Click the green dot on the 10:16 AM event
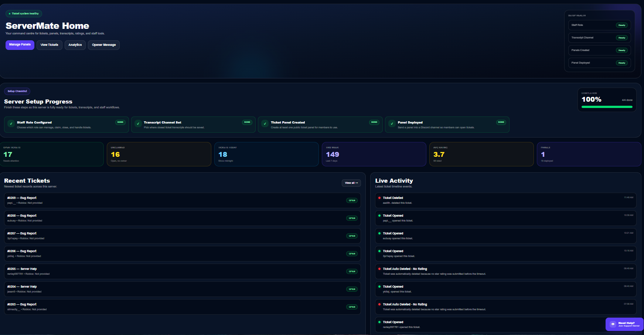The height and width of the screenshot is (335, 644). click(x=379, y=251)
